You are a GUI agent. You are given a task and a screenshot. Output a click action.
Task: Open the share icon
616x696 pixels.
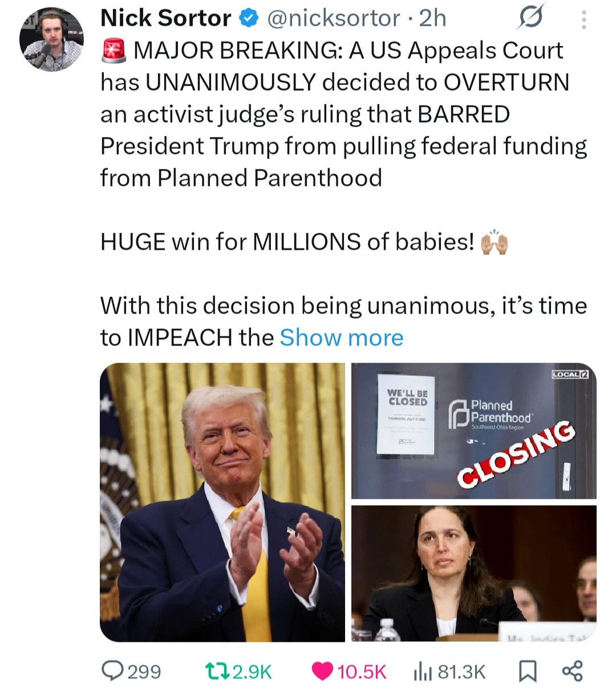[573, 671]
